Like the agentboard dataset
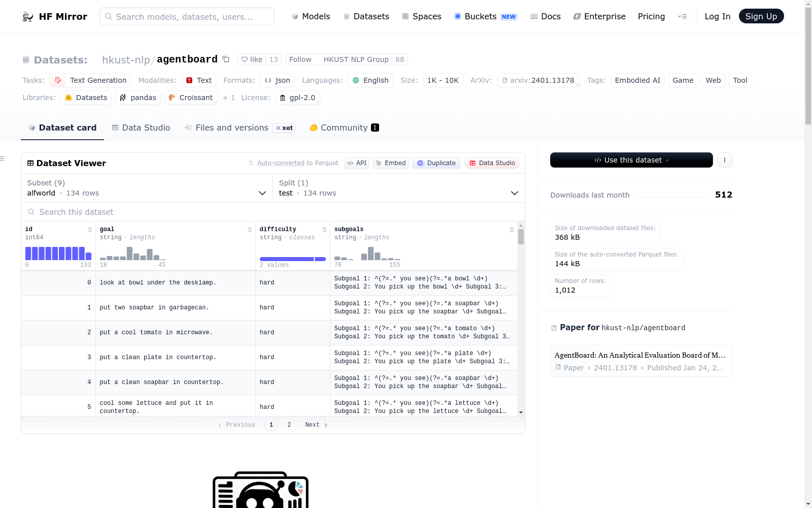The width and height of the screenshot is (812, 508). pos(252,59)
